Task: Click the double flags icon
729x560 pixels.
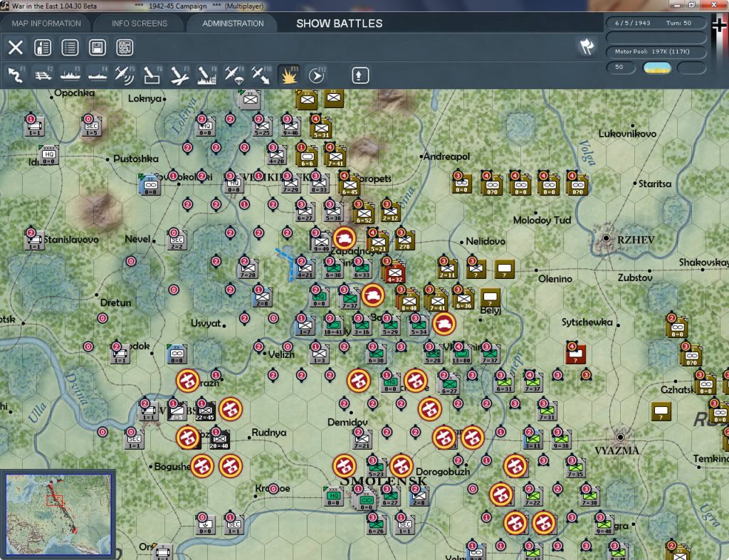Action: point(587,46)
